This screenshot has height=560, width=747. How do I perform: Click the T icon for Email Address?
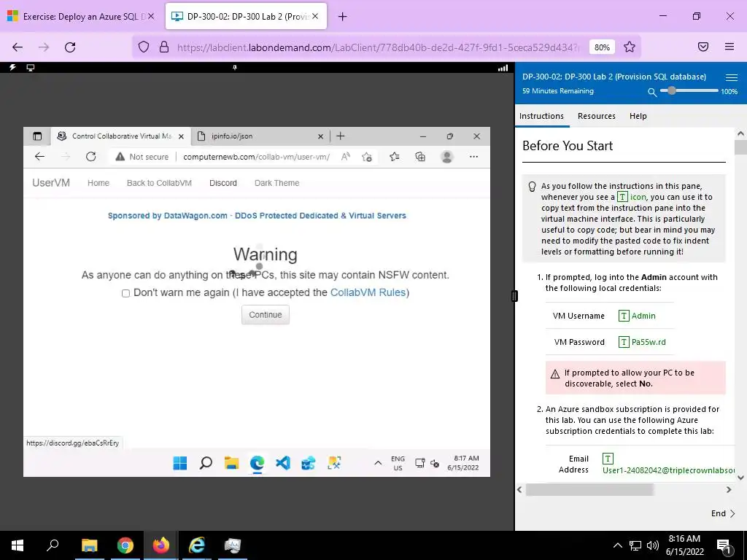608,459
